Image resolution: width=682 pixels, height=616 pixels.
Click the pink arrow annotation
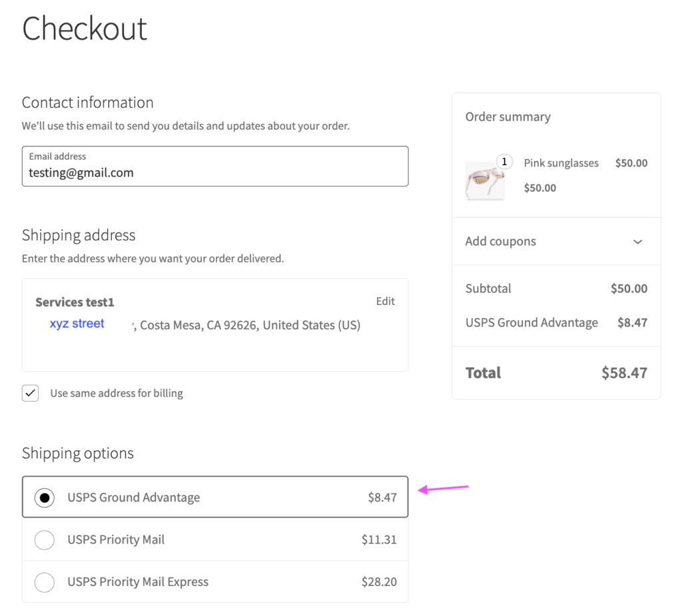[444, 489]
